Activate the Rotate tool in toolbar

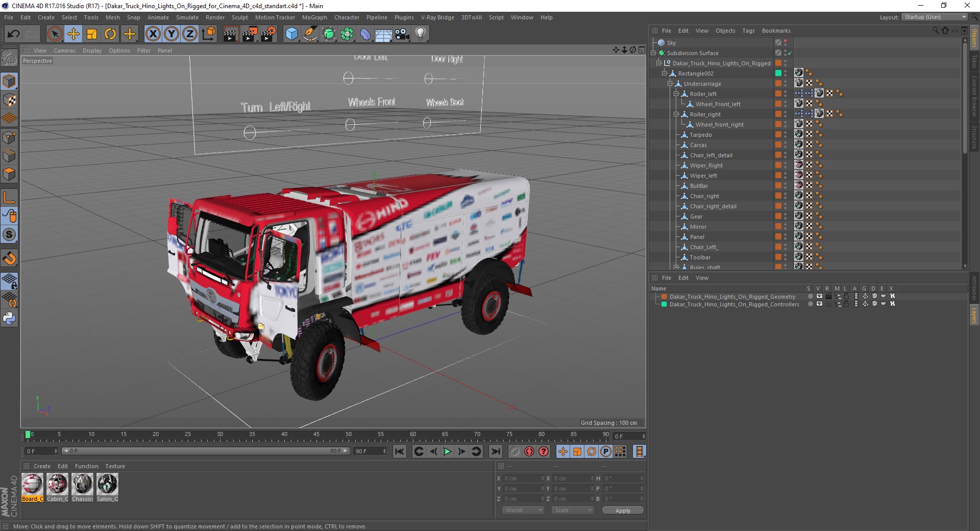[110, 34]
